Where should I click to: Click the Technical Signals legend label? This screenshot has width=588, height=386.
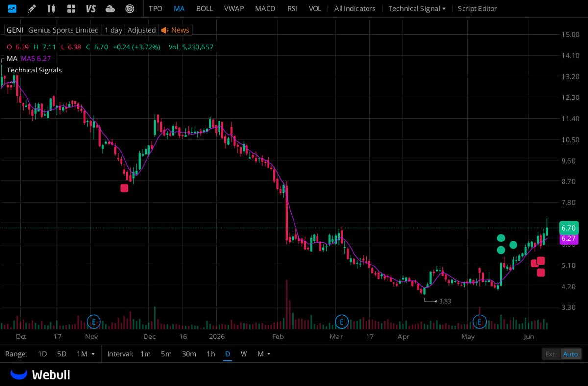click(x=34, y=70)
